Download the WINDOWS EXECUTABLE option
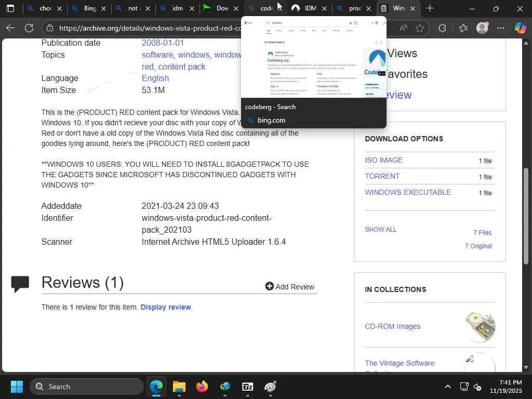The image size is (532, 399). (x=408, y=192)
